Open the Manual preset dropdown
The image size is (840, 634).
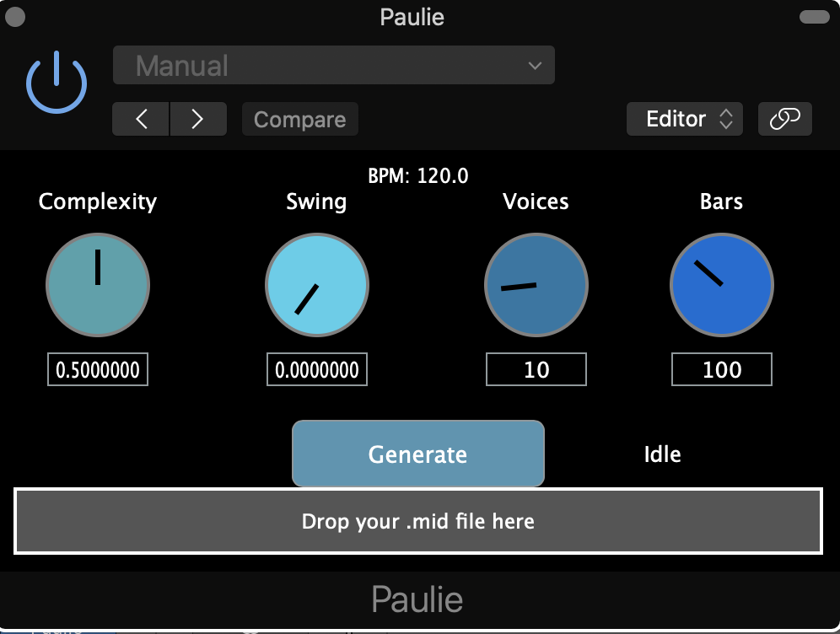(333, 66)
